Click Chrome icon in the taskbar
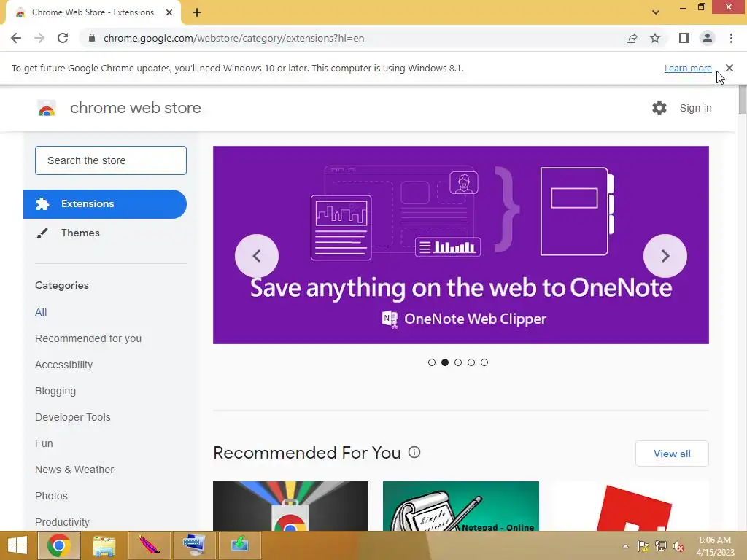 click(x=58, y=545)
